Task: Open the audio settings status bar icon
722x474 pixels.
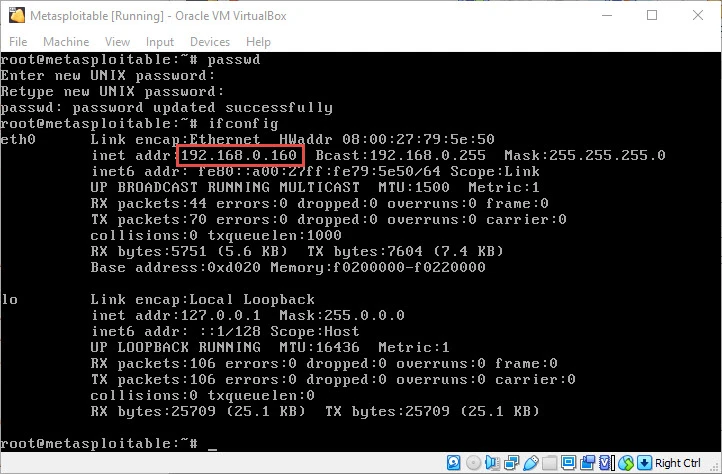Action: 492,462
